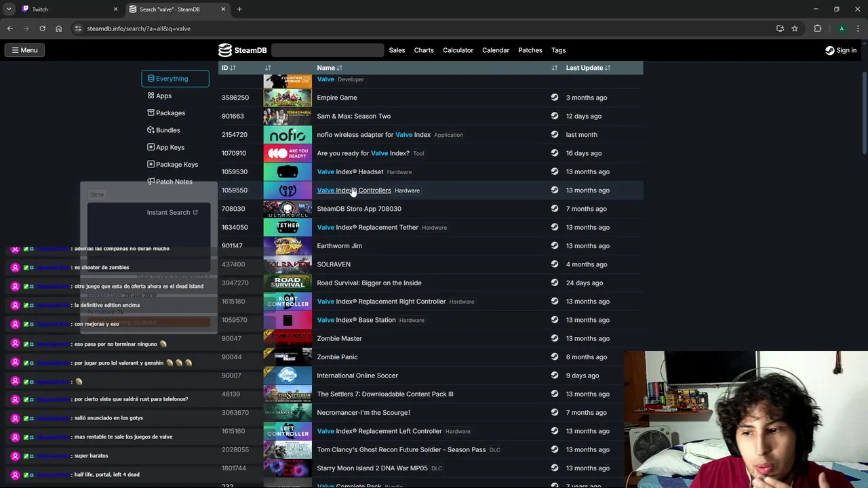Click nofio game thumbnail
The height and width of the screenshot is (488, 868).
[x=288, y=135]
